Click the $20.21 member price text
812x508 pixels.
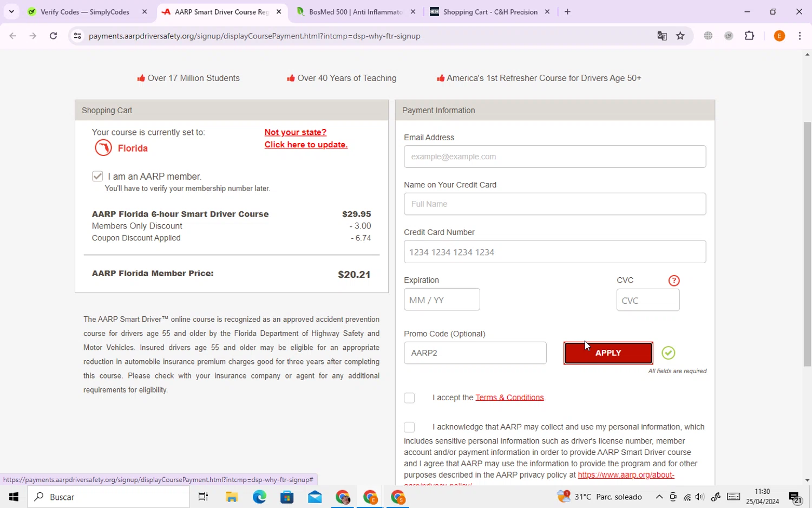click(x=354, y=275)
